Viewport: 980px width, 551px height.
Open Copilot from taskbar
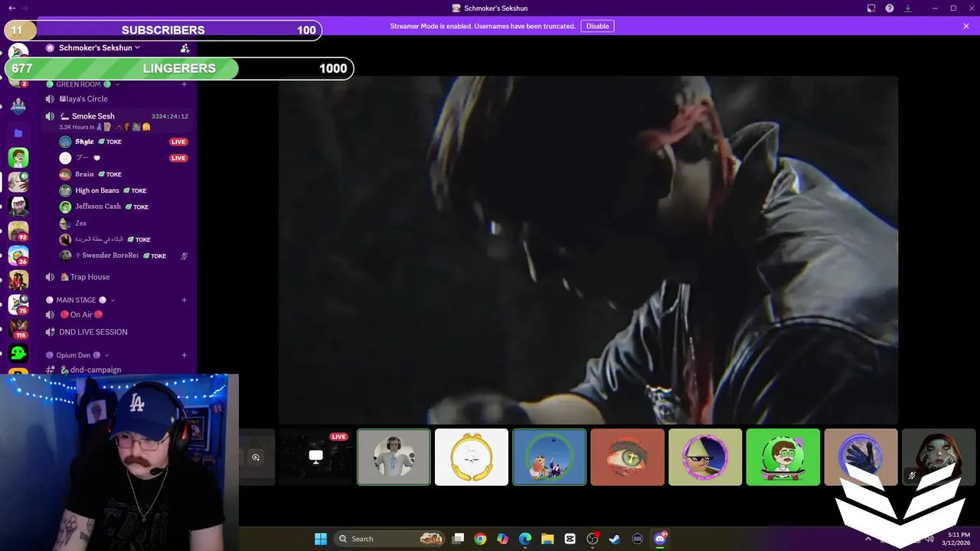click(502, 539)
